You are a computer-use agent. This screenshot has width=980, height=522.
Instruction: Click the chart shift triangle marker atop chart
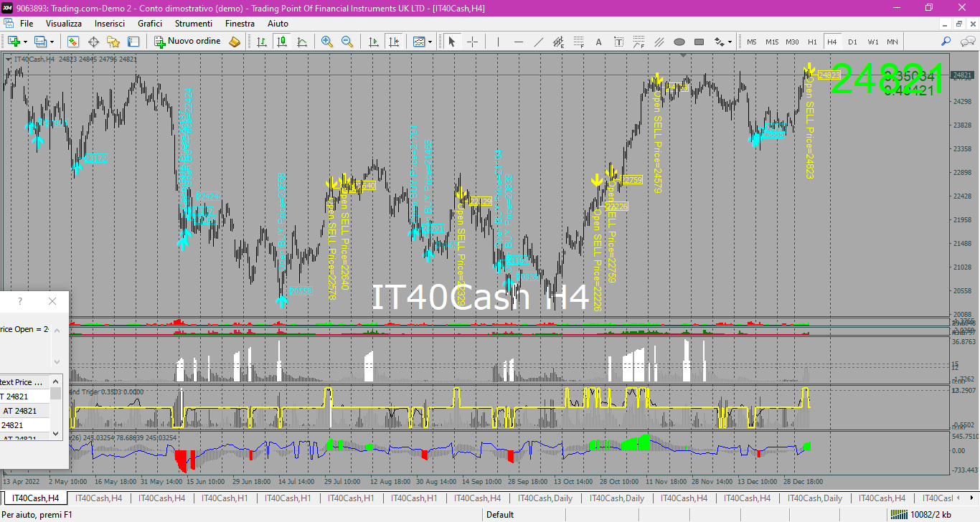coord(684,55)
